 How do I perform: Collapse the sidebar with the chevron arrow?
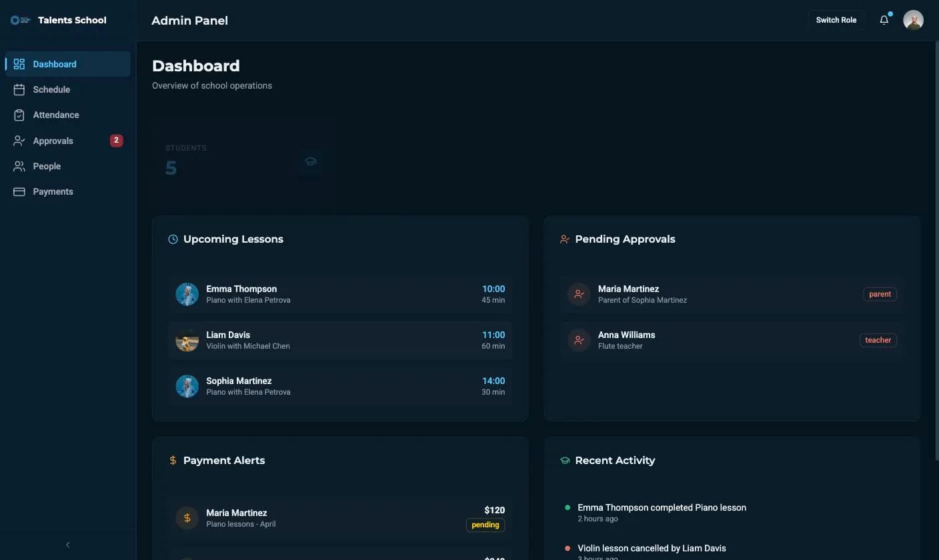click(x=67, y=545)
